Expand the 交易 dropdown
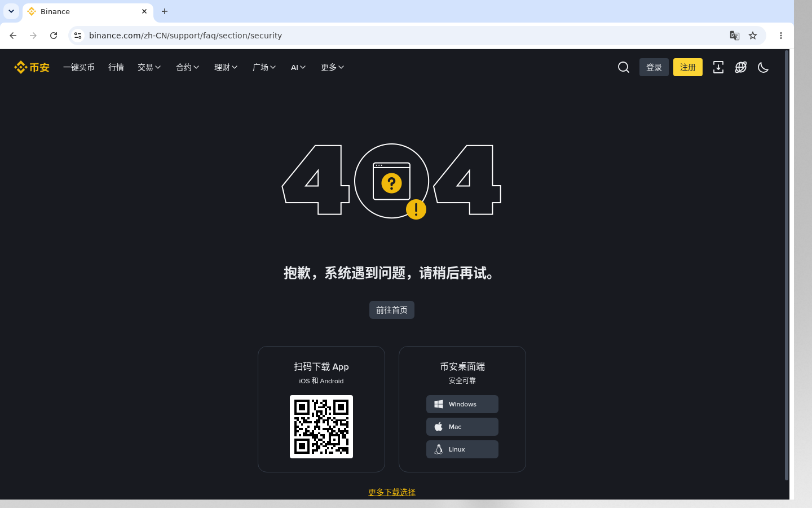The width and height of the screenshot is (812, 508). click(149, 67)
